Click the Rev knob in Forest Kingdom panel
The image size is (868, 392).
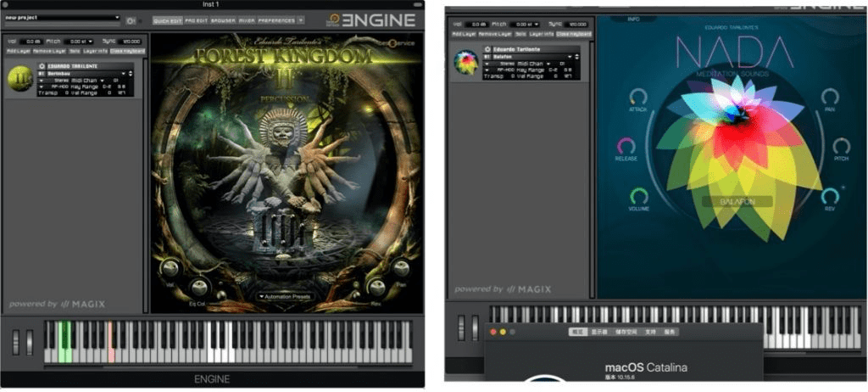pos(376,287)
